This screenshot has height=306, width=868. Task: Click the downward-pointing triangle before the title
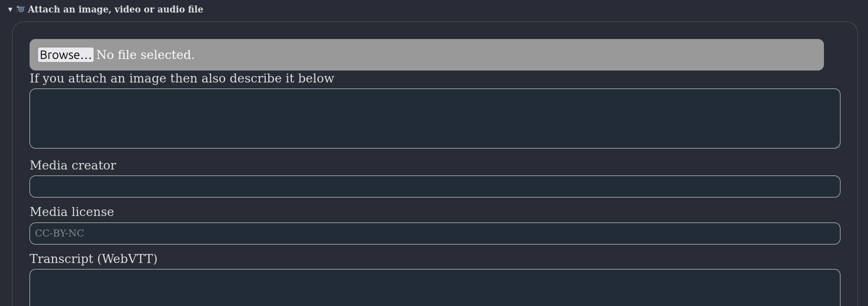pos(10,9)
